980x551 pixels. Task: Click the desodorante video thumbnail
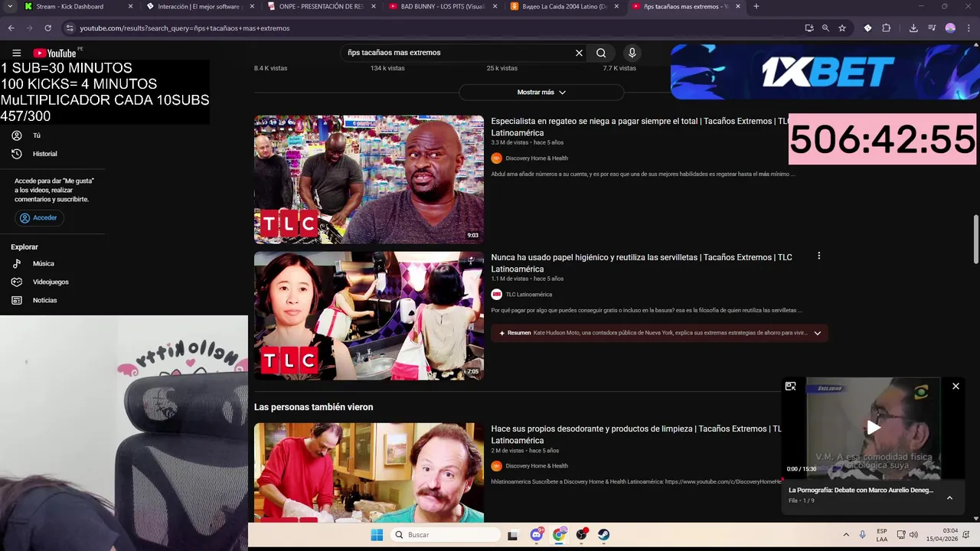click(369, 473)
